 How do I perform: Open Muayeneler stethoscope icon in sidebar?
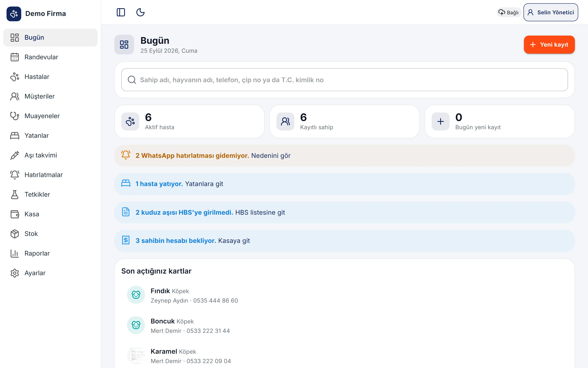point(14,116)
